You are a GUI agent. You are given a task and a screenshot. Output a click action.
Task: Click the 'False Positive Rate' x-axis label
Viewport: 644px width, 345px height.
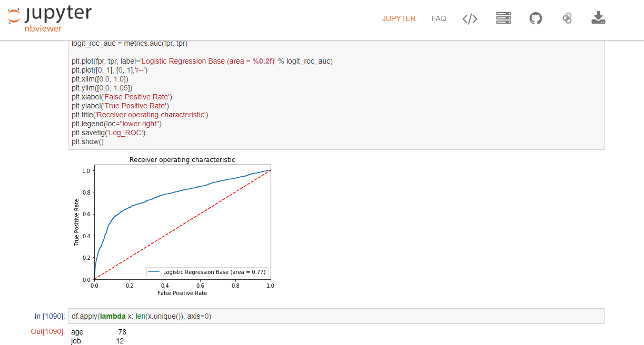point(182,293)
